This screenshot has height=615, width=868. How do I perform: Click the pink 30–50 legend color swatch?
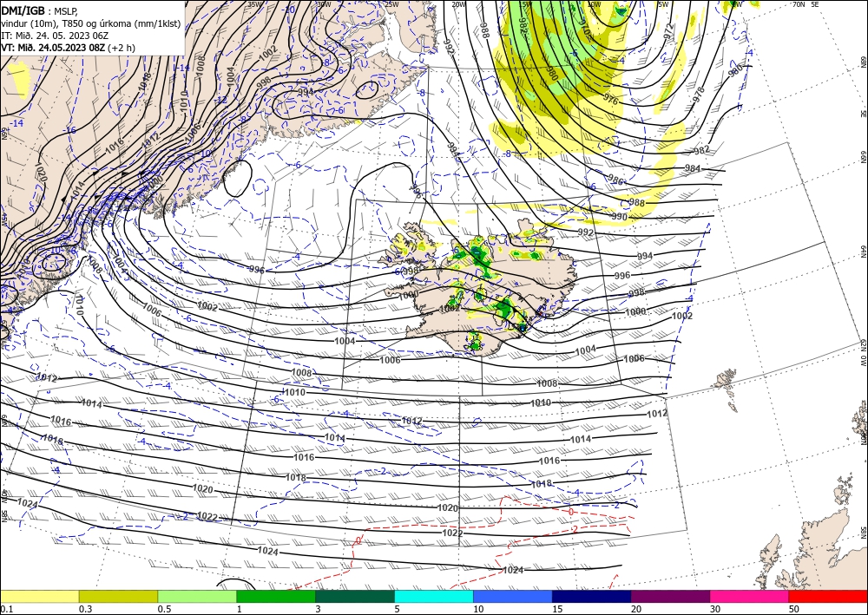(750, 596)
